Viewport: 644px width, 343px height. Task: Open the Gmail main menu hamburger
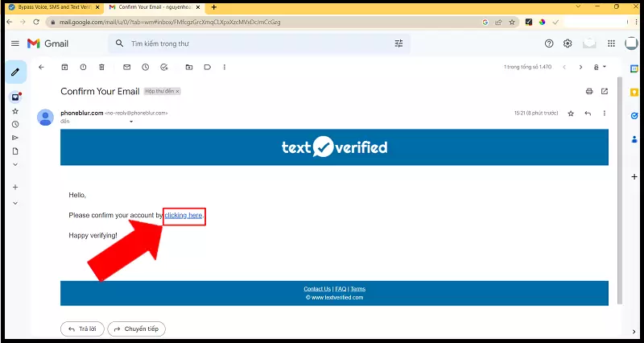coord(15,43)
